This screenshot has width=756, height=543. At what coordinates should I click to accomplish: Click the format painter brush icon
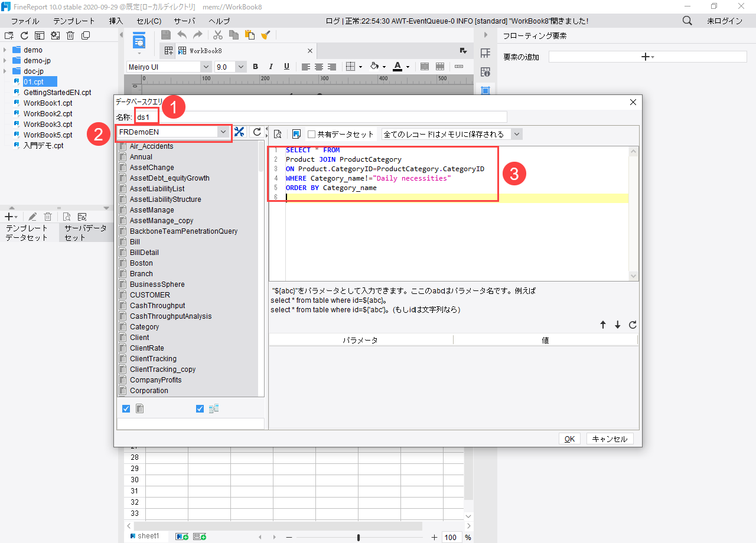click(265, 35)
